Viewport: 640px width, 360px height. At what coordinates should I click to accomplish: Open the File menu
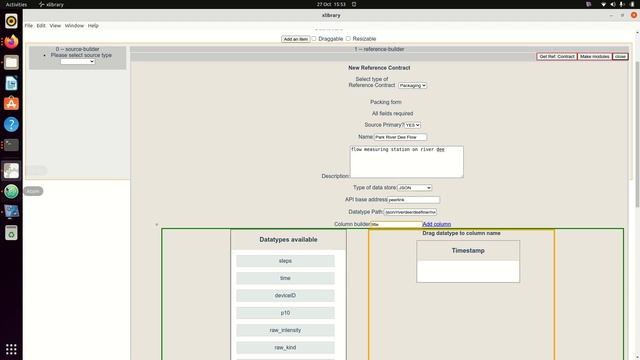coord(29,26)
